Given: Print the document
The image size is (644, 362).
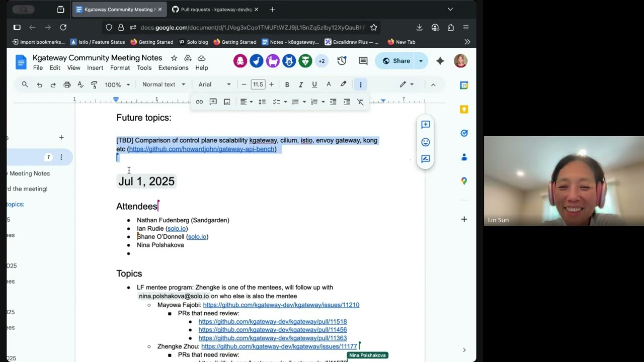Looking at the screenshot, I should click(x=67, y=84).
